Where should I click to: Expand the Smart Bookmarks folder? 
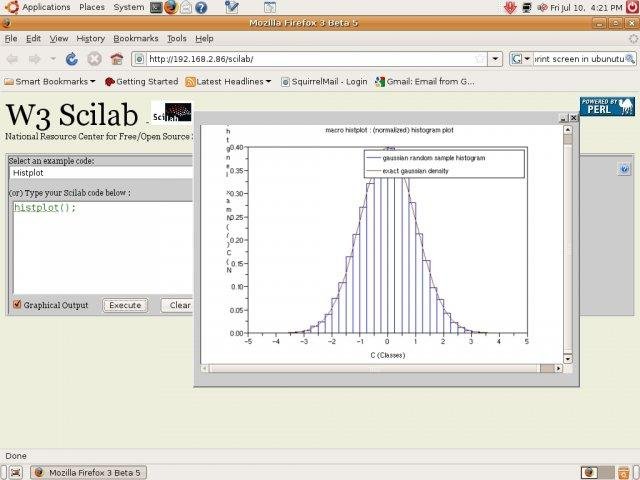(49, 82)
